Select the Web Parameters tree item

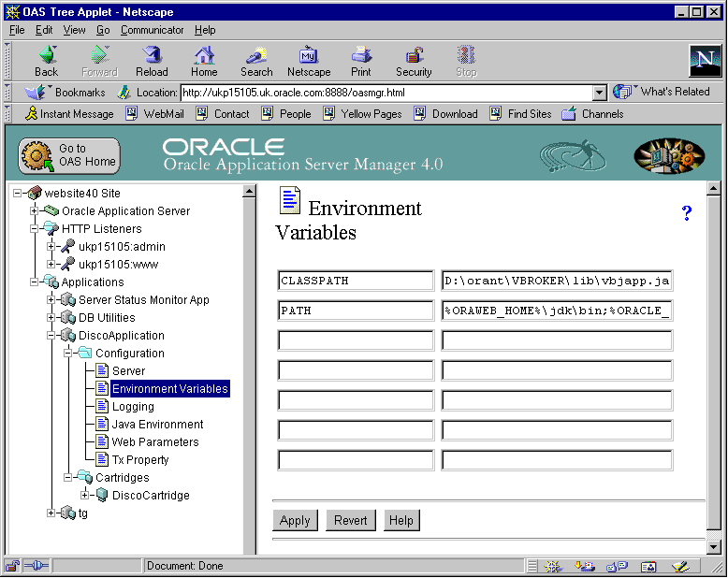(155, 442)
